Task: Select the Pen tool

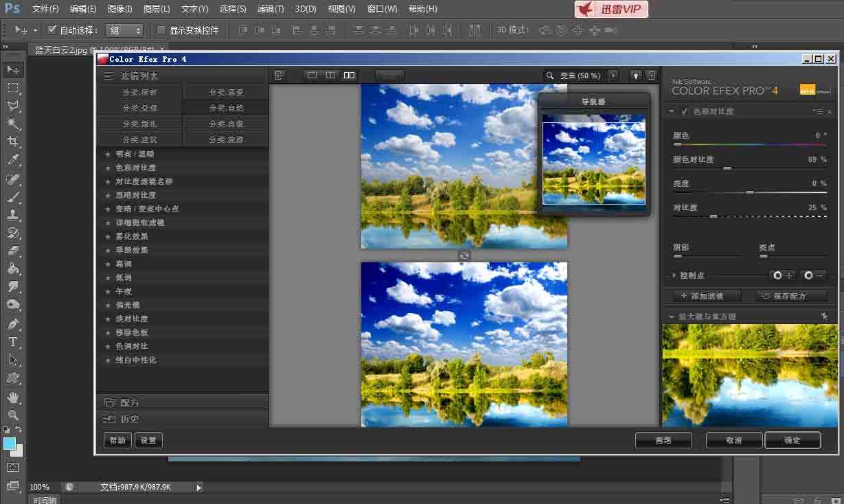Action: point(12,323)
